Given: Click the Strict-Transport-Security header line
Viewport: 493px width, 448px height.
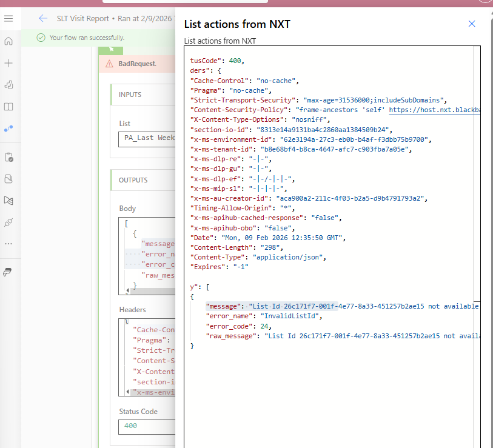Looking at the screenshot, I should pyautogui.click(x=318, y=100).
